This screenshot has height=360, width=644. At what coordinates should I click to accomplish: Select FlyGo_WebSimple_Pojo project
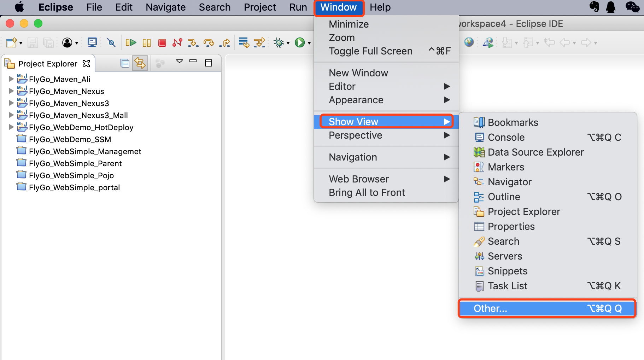[x=71, y=175]
